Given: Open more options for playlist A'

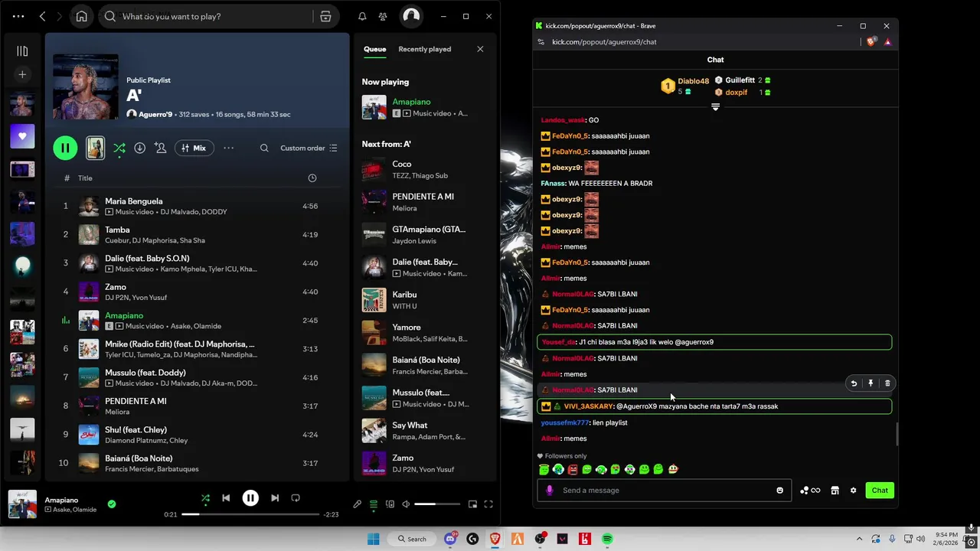Looking at the screenshot, I should pyautogui.click(x=228, y=148).
